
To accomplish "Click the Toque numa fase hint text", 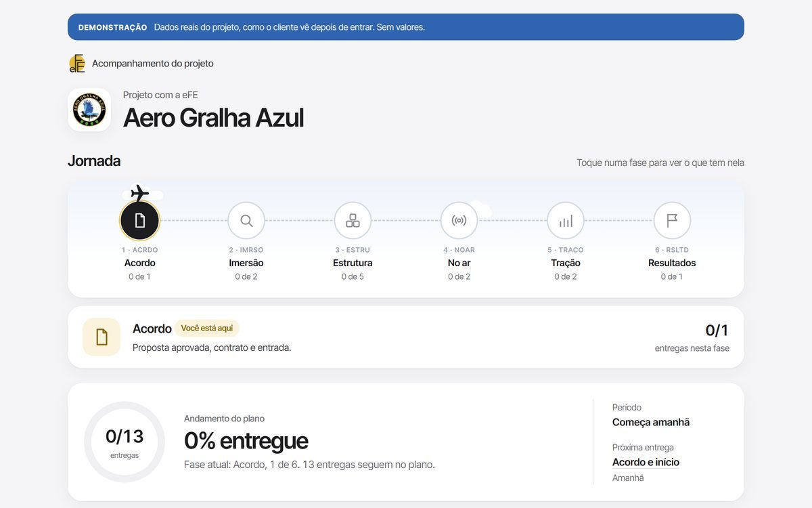I will point(660,163).
